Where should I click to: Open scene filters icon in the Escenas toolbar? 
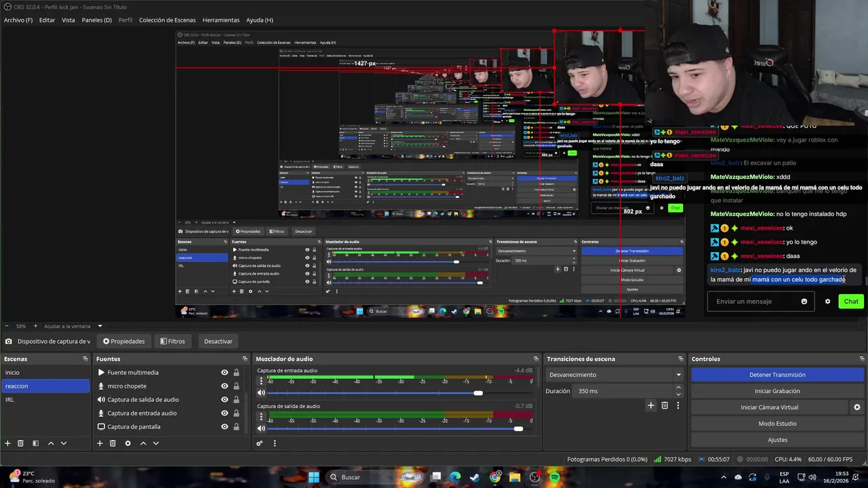tap(35, 443)
